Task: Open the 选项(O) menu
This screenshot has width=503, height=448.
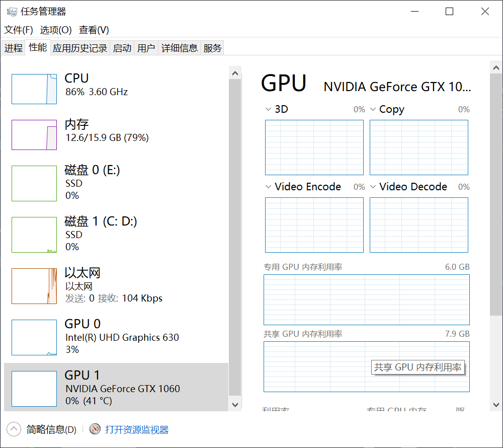Action: (56, 30)
